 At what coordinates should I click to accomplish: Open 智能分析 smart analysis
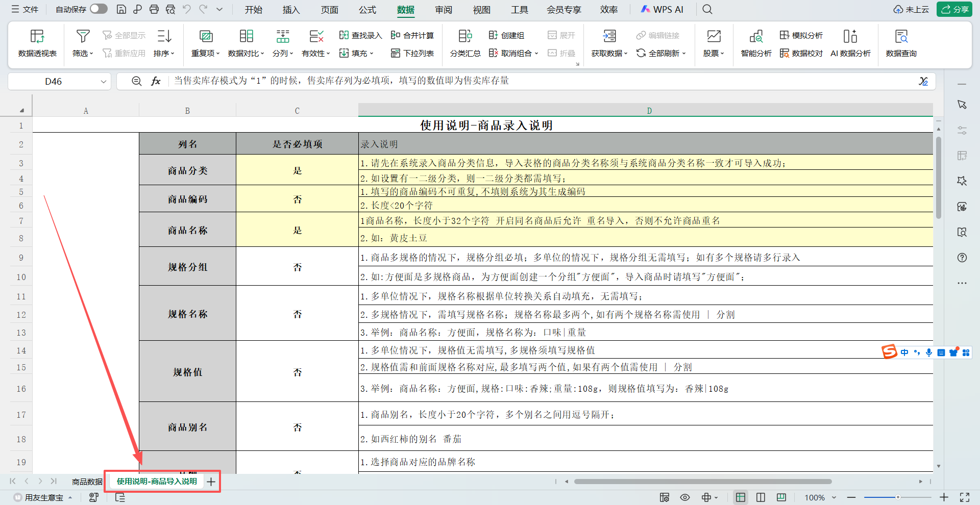756,43
